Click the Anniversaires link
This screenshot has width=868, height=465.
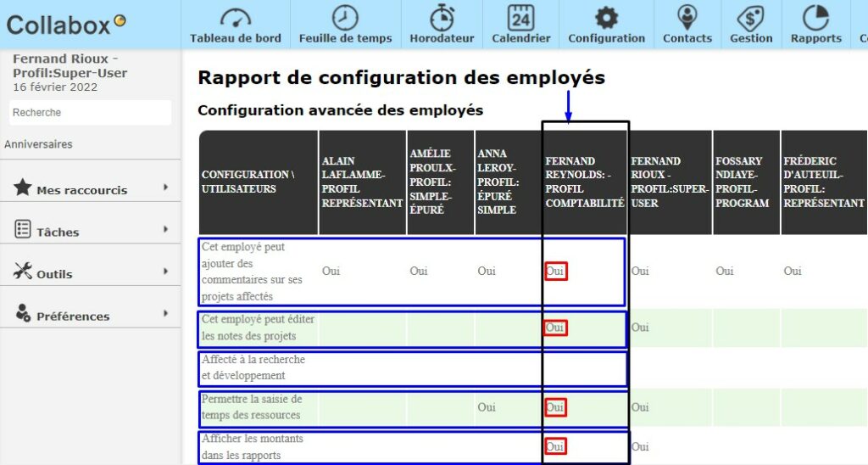pos(38,144)
